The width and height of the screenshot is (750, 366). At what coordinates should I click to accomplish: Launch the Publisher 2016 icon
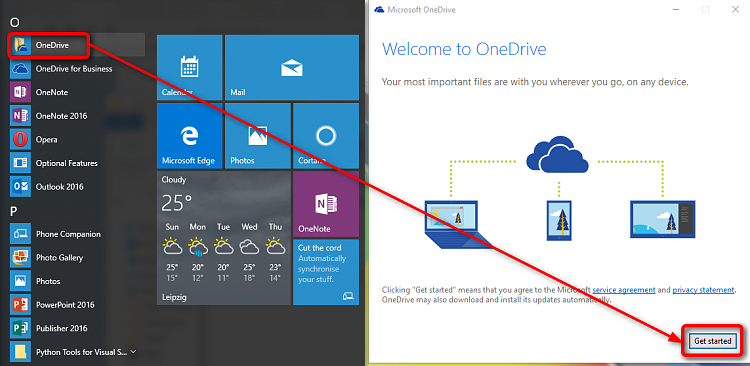(21, 328)
